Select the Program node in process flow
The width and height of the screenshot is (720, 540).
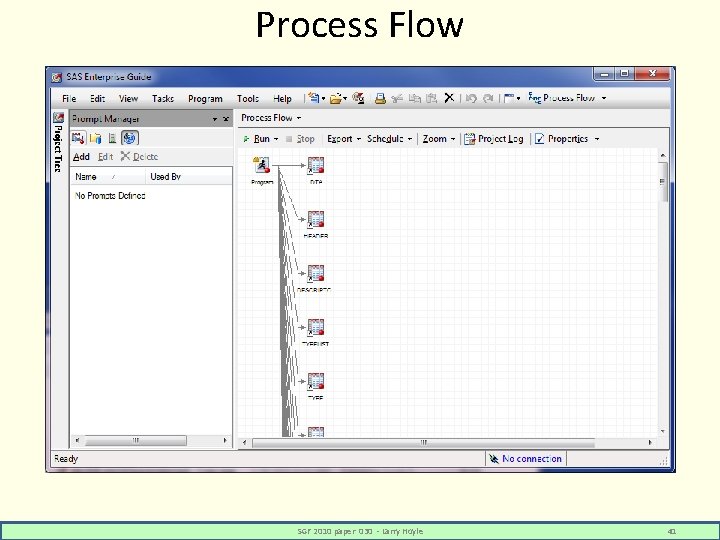tap(262, 169)
